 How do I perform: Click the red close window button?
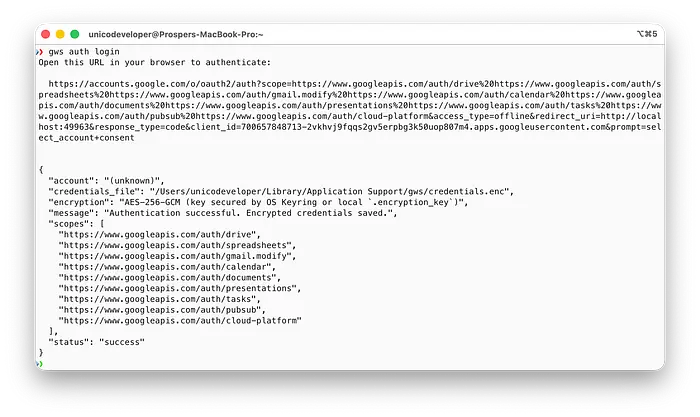click(46, 34)
